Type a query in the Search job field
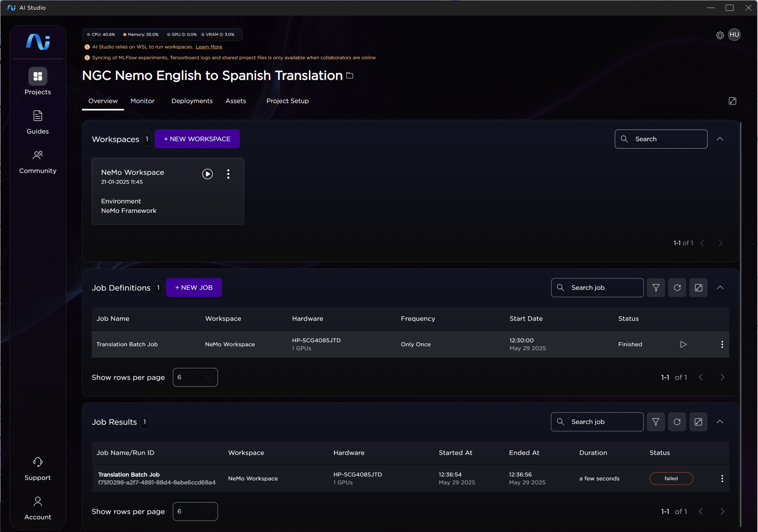 pyautogui.click(x=597, y=288)
